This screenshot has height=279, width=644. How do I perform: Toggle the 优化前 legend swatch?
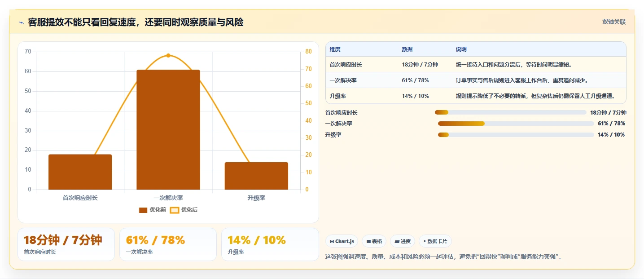coord(143,210)
